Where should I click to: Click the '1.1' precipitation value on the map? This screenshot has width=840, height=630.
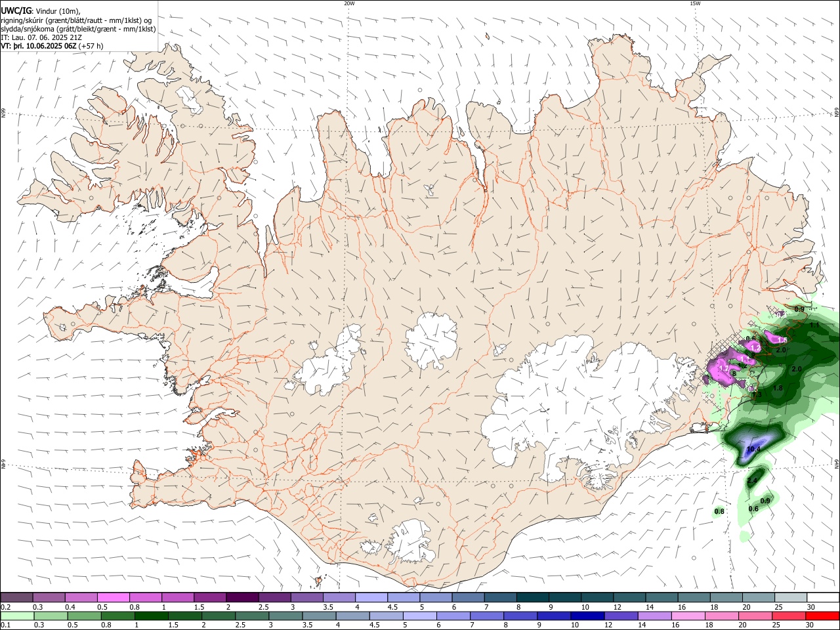click(814, 325)
